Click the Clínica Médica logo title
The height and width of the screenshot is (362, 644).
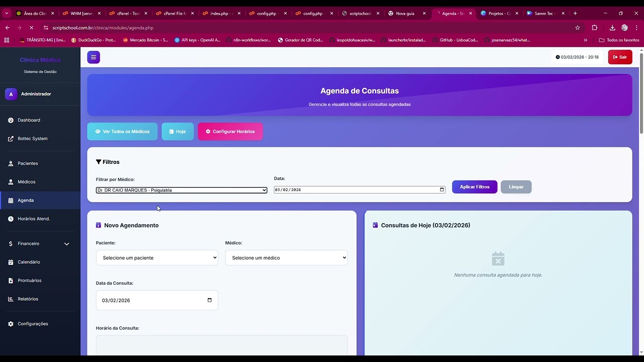(40, 60)
